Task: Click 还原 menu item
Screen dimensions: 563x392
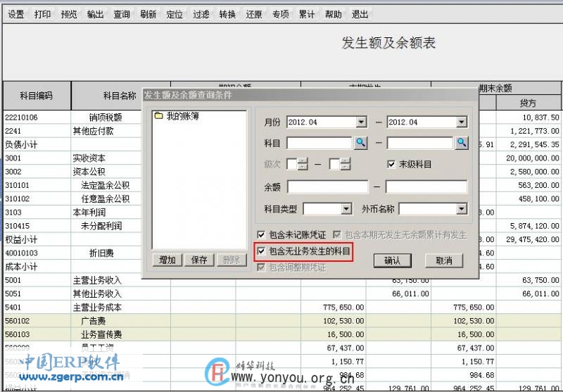Action: coord(254,14)
